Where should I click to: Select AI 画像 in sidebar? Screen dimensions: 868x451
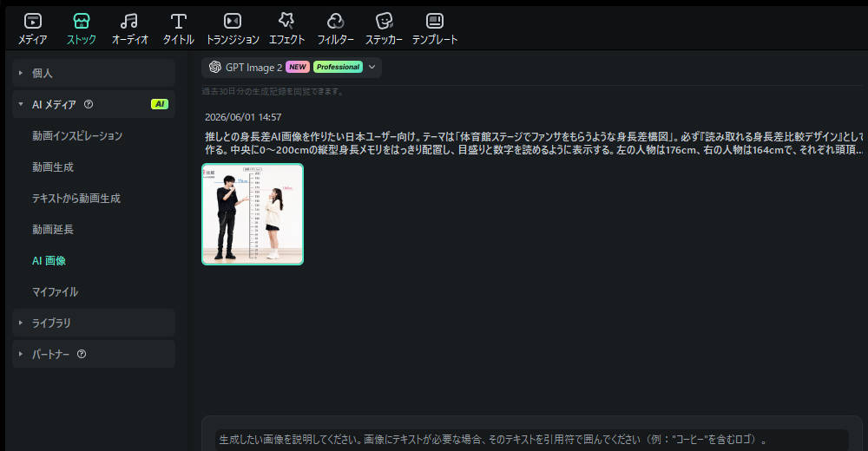coord(49,261)
